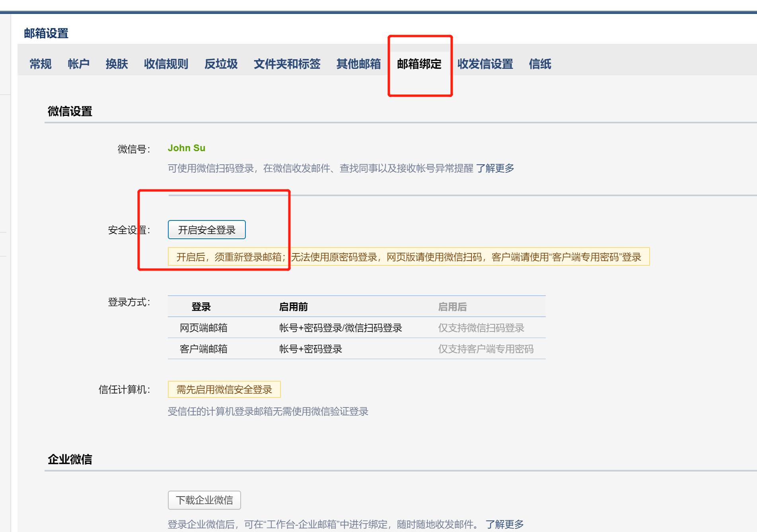Screen dimensions: 757x532
Task: Click the yellow 开启后，须重新登录邮箱 warning banner
Action: [409, 257]
